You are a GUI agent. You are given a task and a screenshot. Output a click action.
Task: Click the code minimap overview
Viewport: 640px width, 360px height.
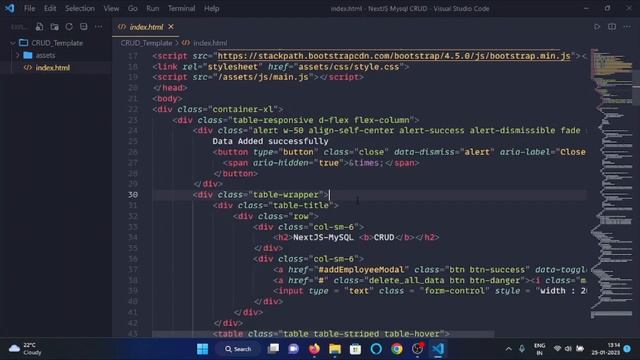pyautogui.click(x=610, y=184)
